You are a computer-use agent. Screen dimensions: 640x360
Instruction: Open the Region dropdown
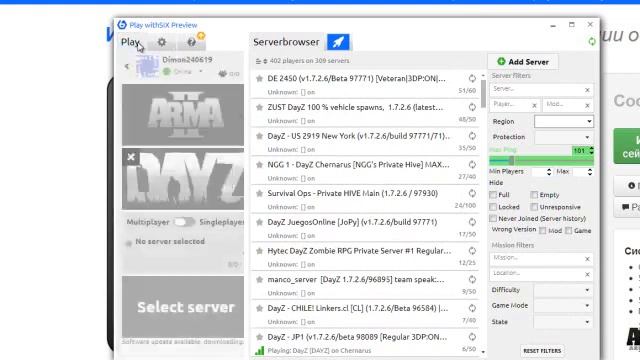[564, 121]
